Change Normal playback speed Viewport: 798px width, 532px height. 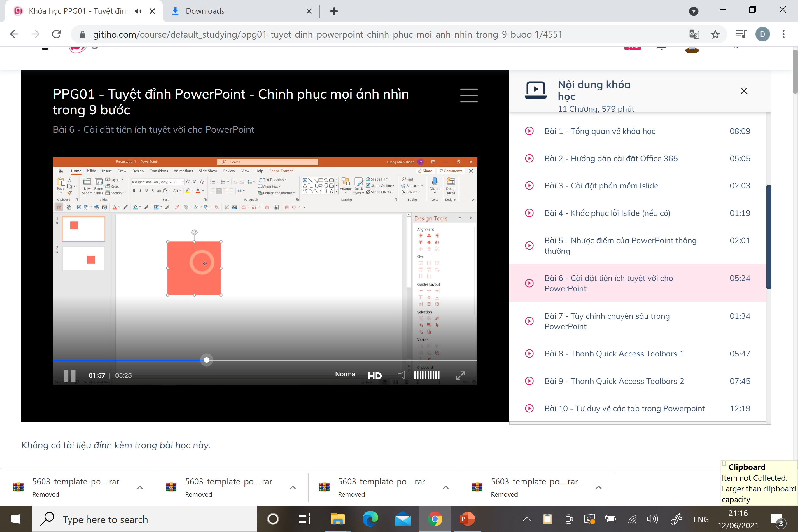[346, 374]
